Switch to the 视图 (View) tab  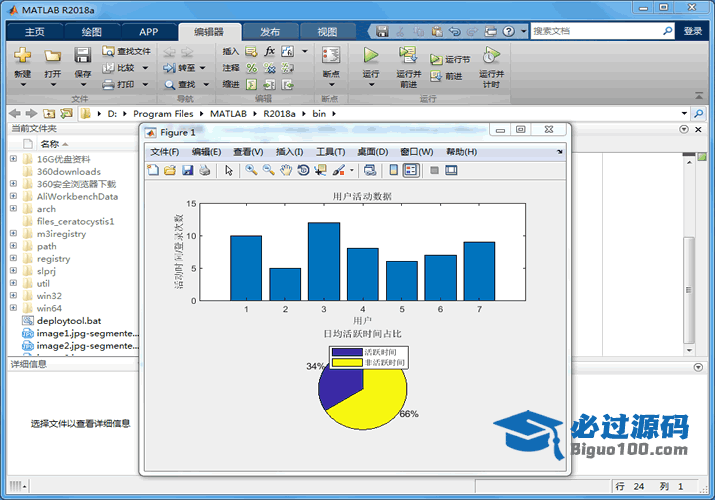click(327, 32)
